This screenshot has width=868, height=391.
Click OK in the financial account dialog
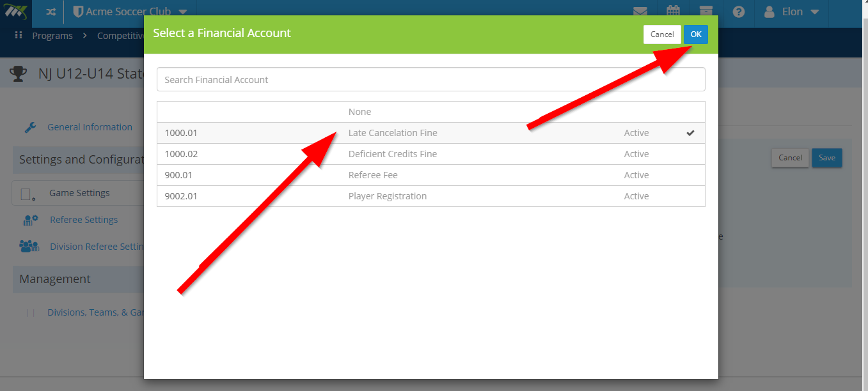pyautogui.click(x=695, y=34)
